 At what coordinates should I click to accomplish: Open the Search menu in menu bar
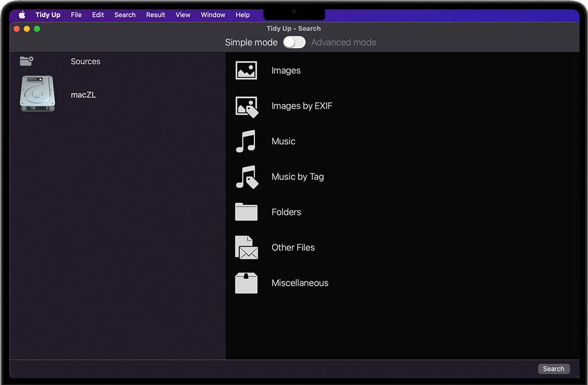[125, 15]
